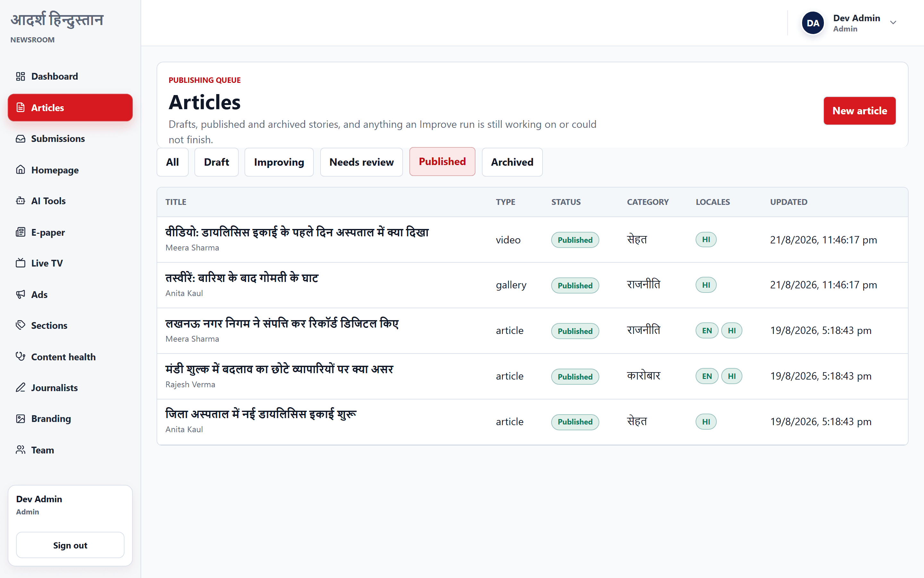Open the Archived filter tab

[x=512, y=162]
